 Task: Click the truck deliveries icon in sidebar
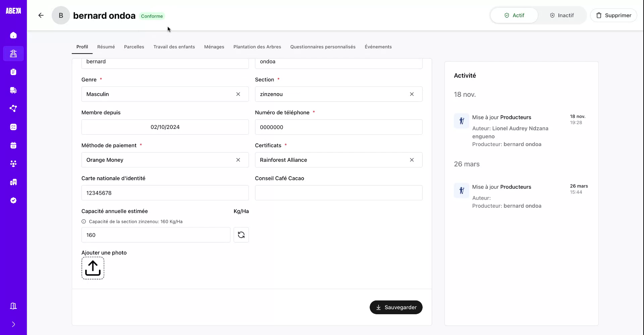click(x=13, y=90)
